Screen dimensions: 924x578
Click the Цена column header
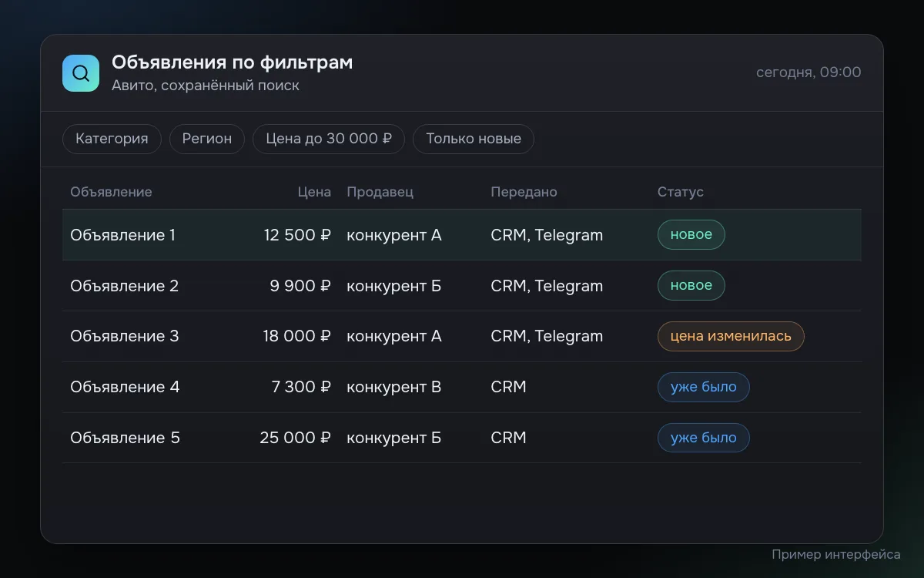pyautogui.click(x=314, y=192)
